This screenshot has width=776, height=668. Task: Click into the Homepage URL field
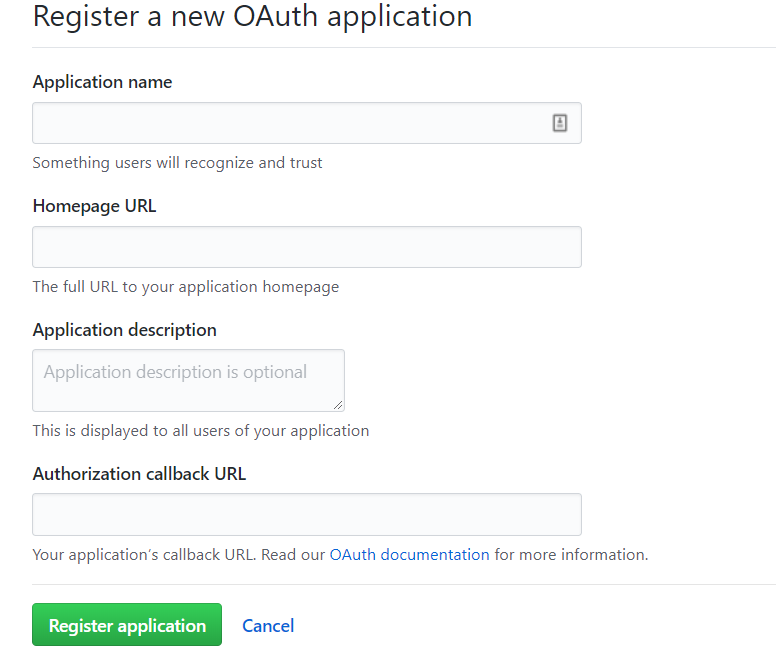(307, 247)
